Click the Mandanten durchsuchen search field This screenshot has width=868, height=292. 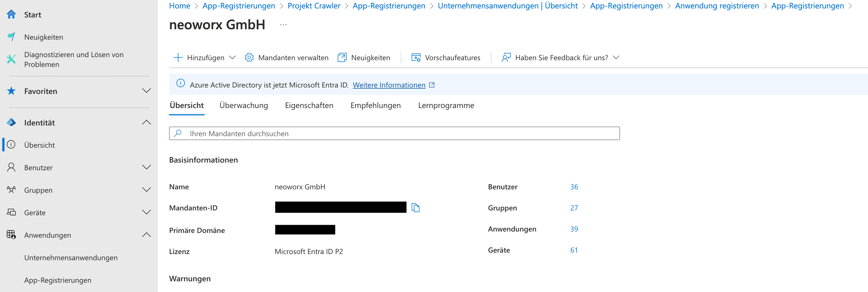click(394, 134)
